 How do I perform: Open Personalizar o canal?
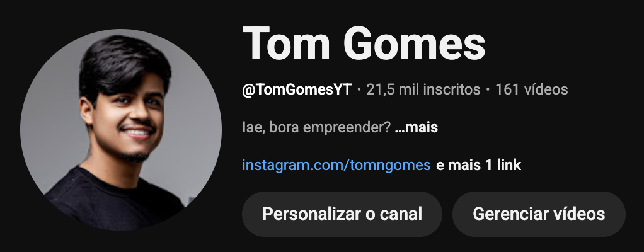pos(342,214)
